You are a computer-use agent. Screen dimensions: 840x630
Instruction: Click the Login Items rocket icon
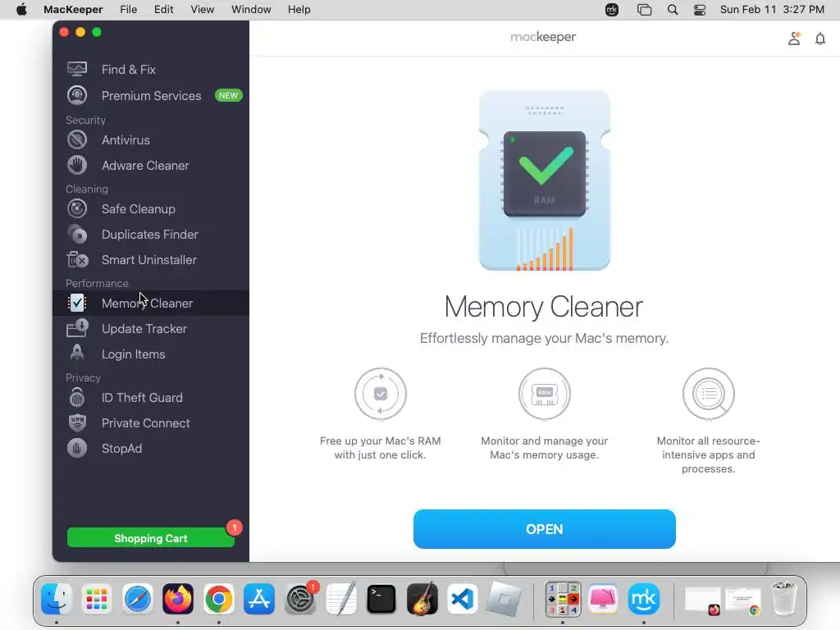[77, 354]
